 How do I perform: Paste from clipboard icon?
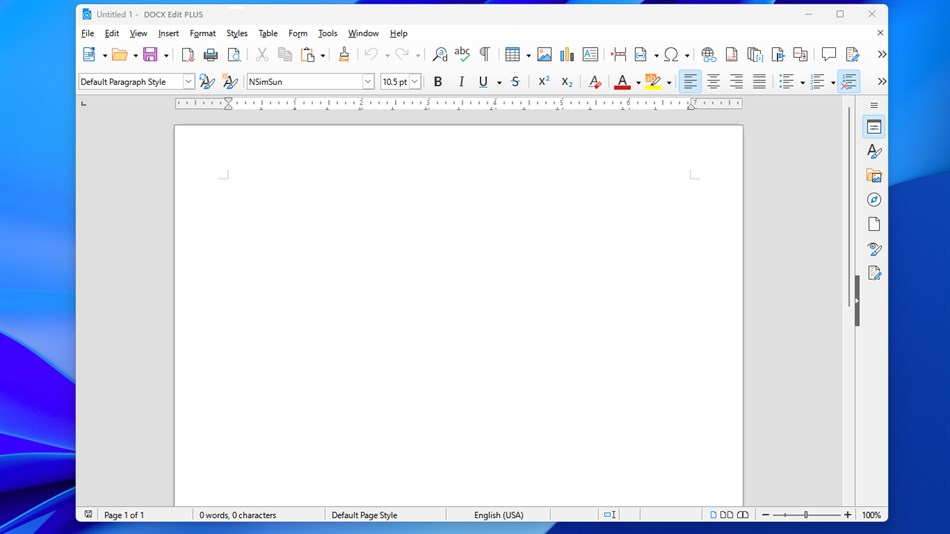(x=308, y=55)
